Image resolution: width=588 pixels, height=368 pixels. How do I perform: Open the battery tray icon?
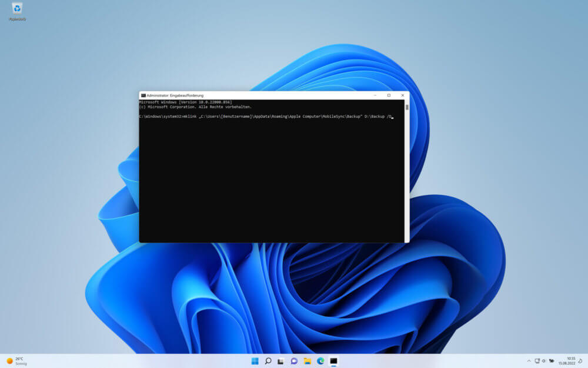pos(552,361)
